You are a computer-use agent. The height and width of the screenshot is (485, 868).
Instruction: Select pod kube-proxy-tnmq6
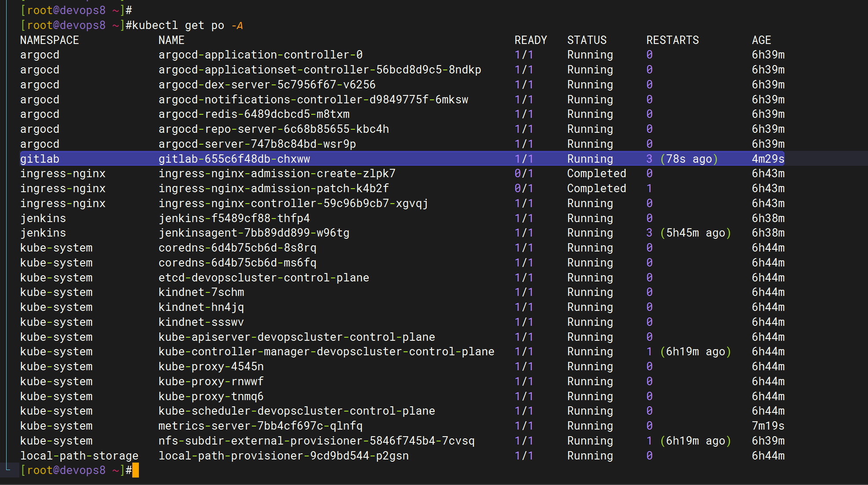click(x=211, y=397)
